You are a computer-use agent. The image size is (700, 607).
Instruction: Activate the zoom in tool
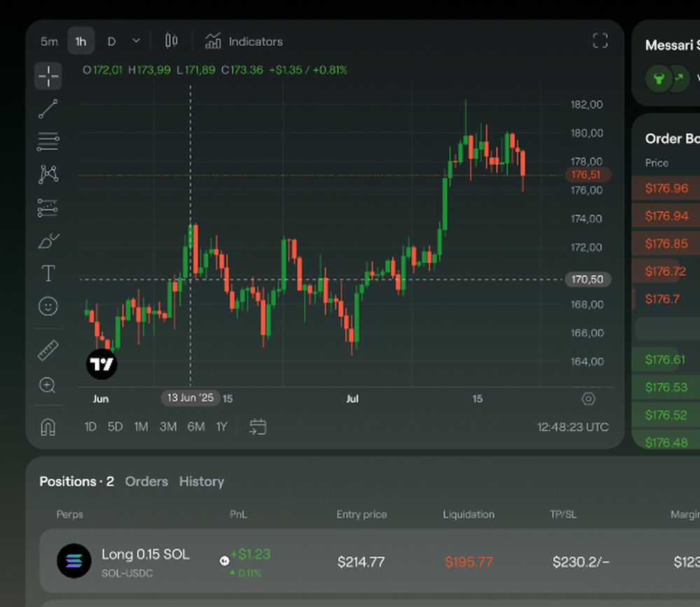[x=48, y=385]
